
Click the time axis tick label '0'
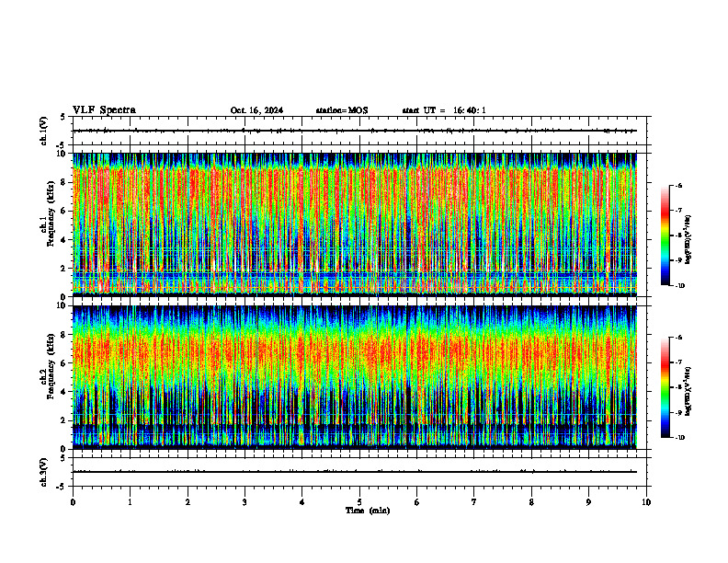[73, 502]
